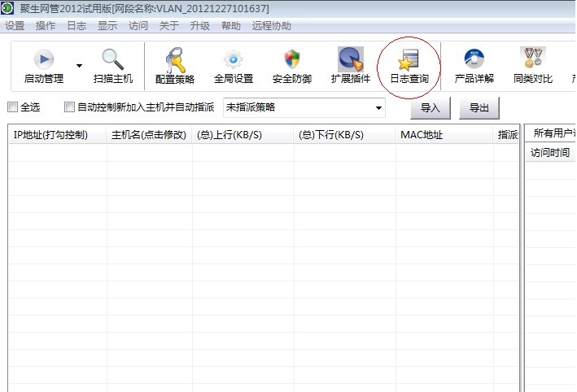The width and height of the screenshot is (577, 392).
Task: Open the 扩展插件 icon
Action: point(351,59)
